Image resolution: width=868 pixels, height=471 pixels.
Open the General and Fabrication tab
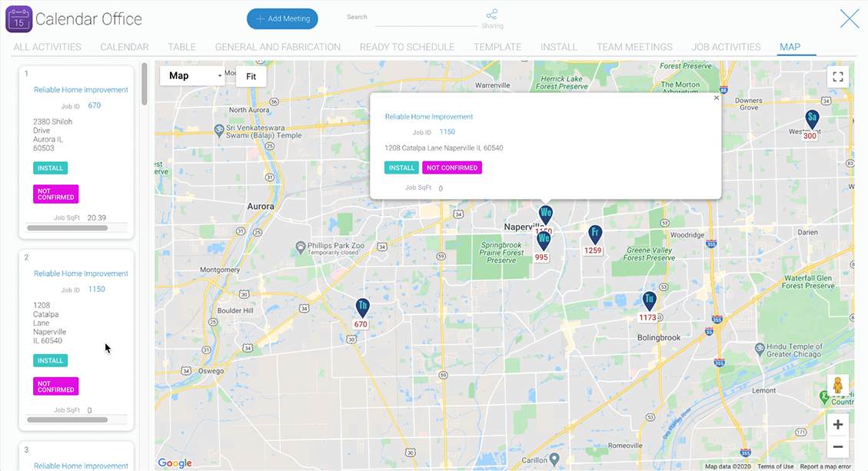pos(278,47)
